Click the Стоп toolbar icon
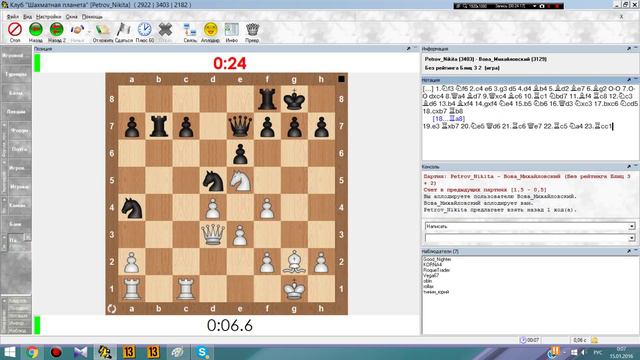The height and width of the screenshot is (360, 640). pyautogui.click(x=15, y=30)
